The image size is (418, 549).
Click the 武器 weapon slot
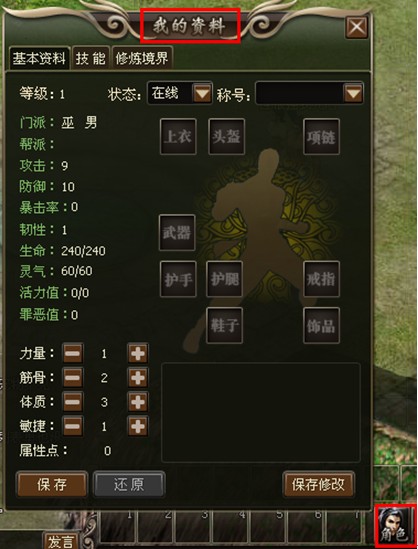pyautogui.click(x=177, y=233)
